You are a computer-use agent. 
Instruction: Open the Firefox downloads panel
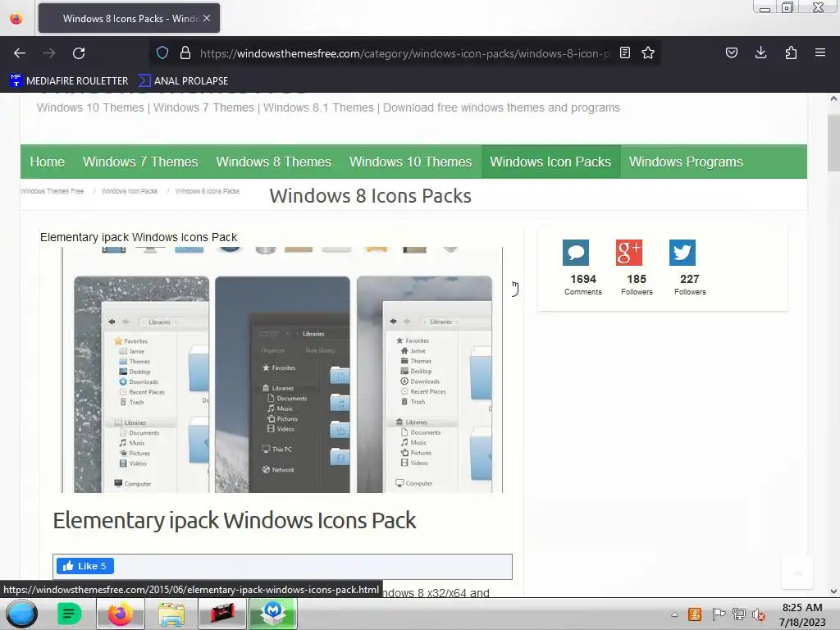coord(760,52)
